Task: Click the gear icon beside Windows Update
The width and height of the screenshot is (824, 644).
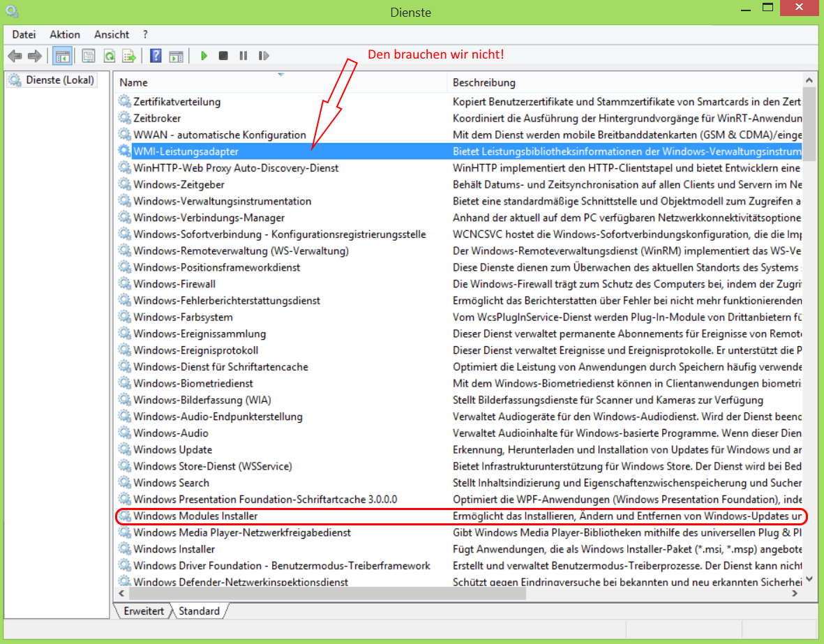Action: tap(124, 449)
